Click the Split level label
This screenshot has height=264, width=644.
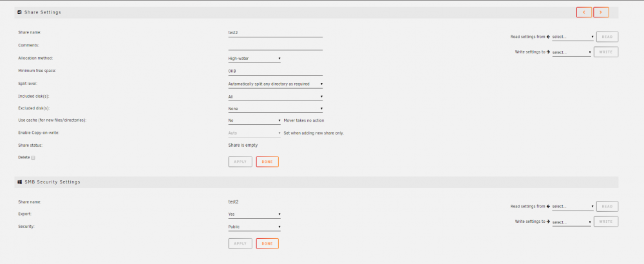coord(28,84)
